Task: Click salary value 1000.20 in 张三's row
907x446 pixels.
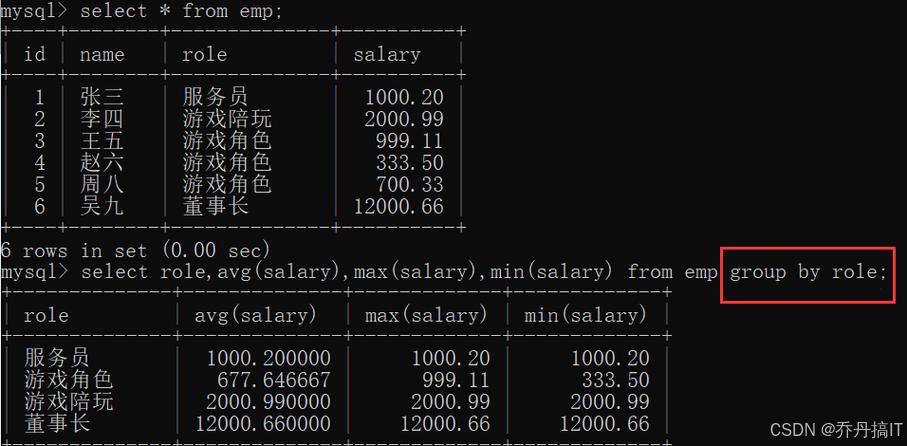Action: [x=404, y=97]
